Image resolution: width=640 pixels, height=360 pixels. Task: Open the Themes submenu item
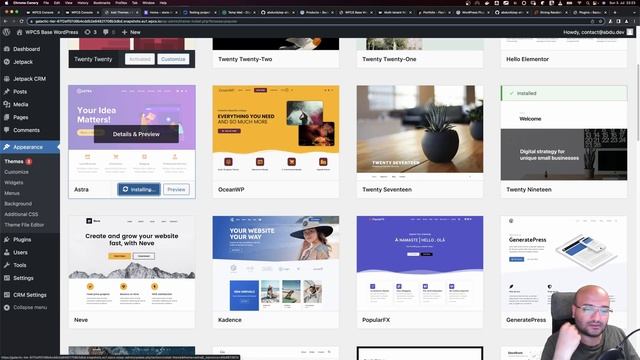point(14,161)
